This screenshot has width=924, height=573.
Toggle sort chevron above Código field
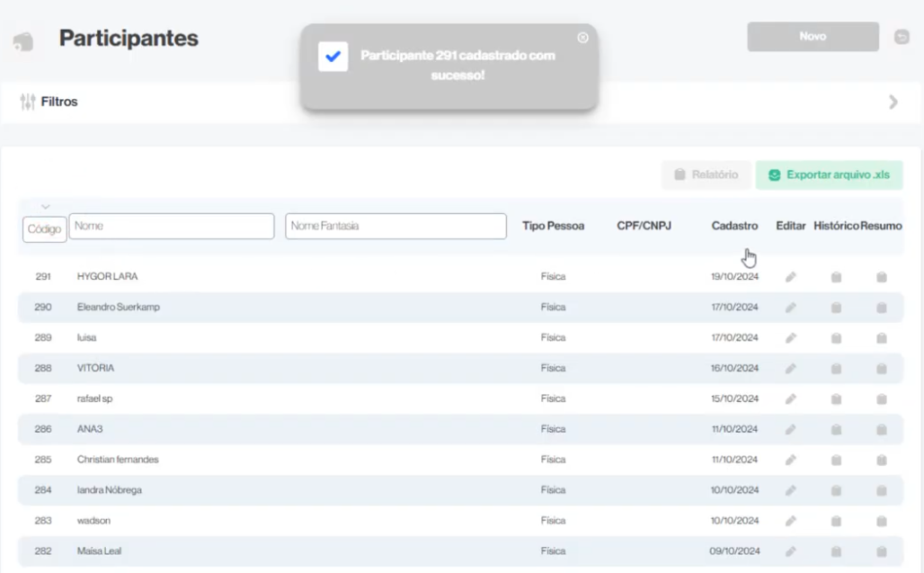pos(45,208)
